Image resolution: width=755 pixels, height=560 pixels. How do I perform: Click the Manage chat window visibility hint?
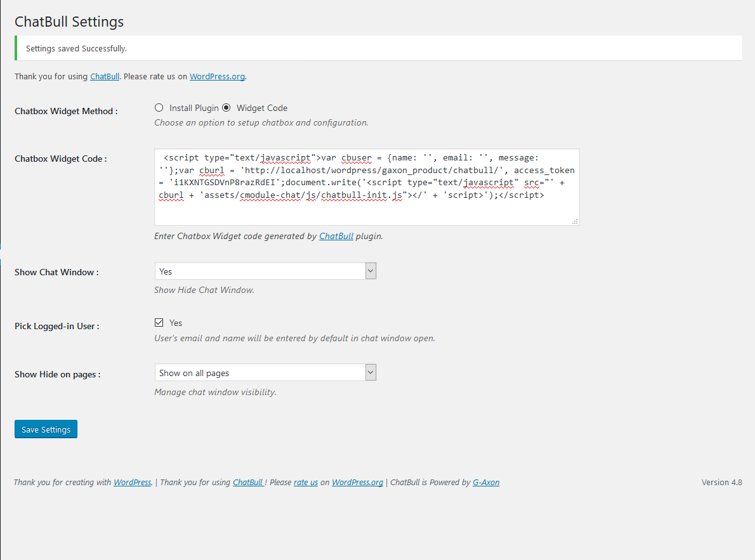point(215,393)
